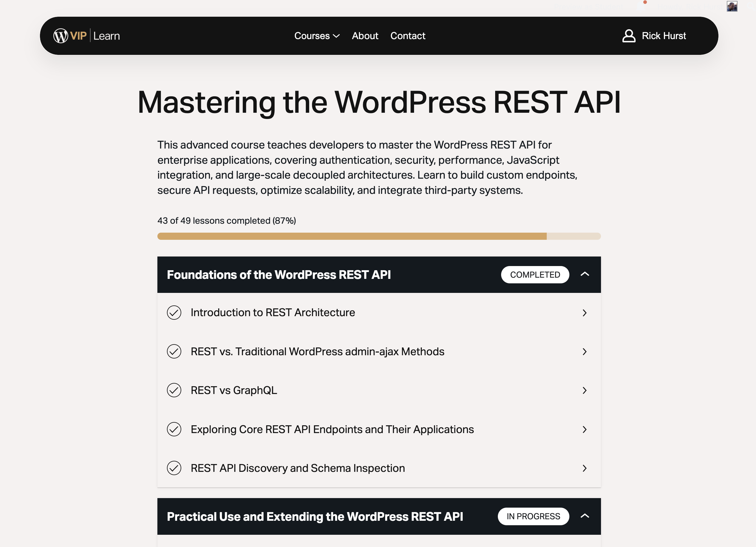Click arrow on REST API Discovery and Schema row
This screenshot has width=756, height=547.
(584, 468)
